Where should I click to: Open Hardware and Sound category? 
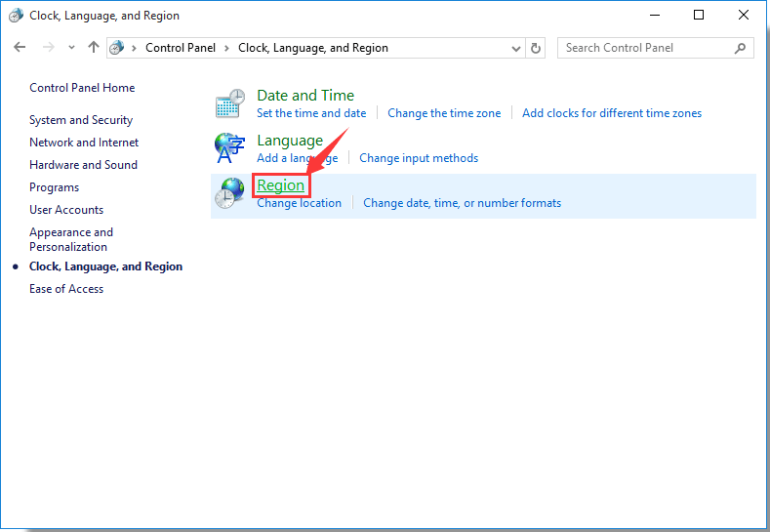(83, 165)
